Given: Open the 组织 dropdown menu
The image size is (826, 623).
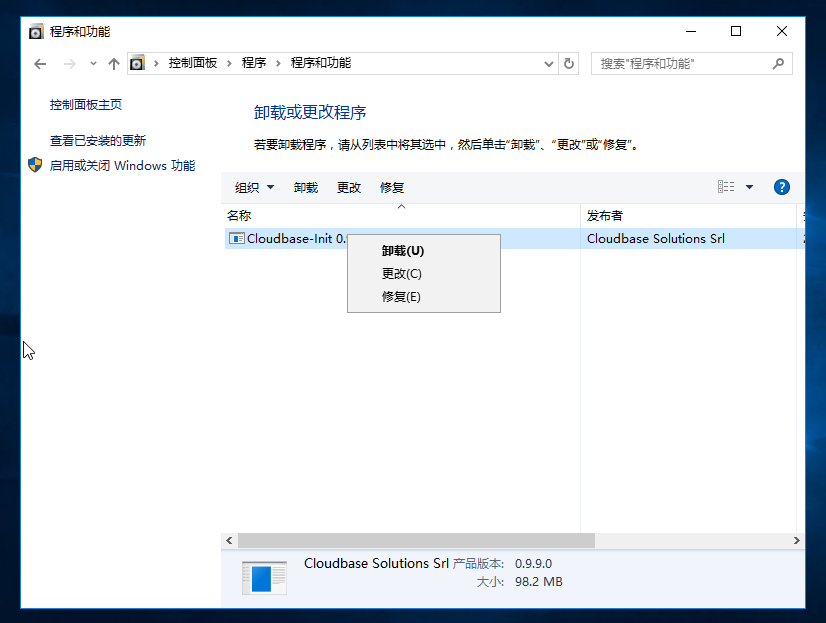Looking at the screenshot, I should [254, 187].
